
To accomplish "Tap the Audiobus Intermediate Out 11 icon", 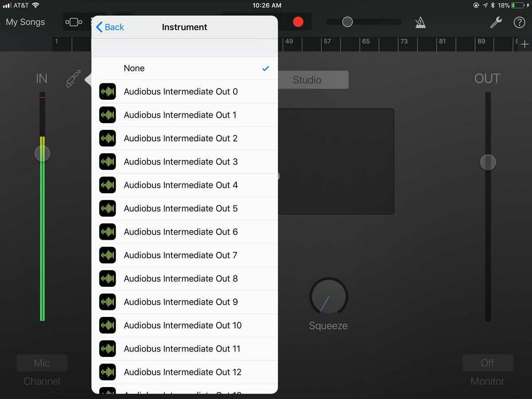I will [x=107, y=349].
